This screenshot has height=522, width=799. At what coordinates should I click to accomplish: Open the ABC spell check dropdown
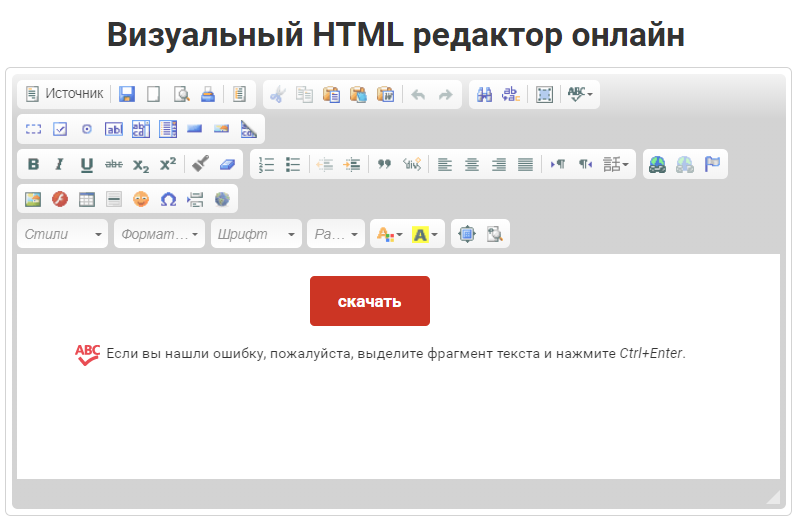tap(580, 95)
